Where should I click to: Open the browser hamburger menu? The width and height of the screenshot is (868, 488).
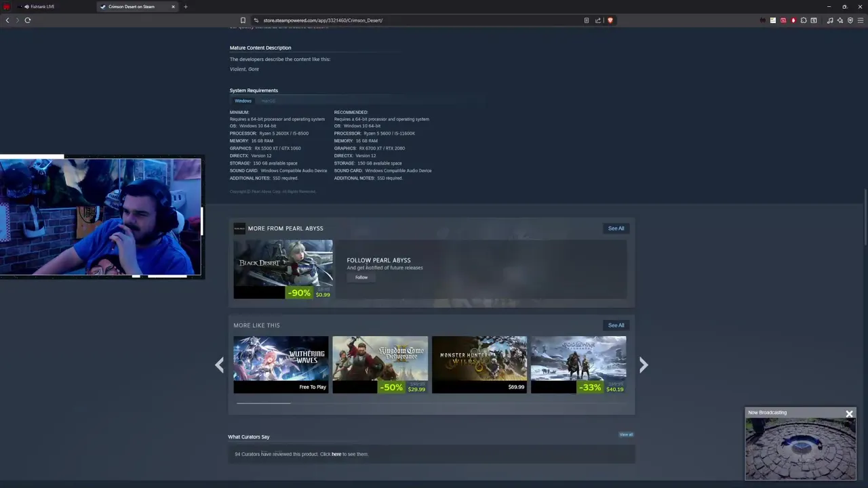coord(861,20)
